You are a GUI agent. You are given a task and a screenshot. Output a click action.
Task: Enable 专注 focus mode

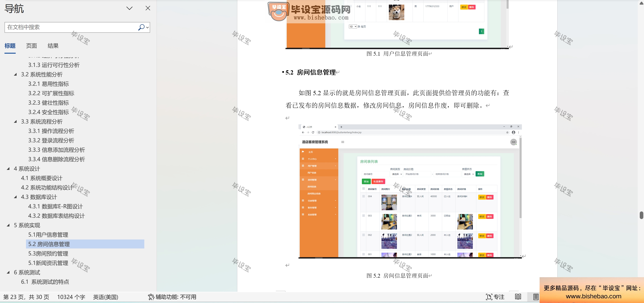tap(495, 297)
